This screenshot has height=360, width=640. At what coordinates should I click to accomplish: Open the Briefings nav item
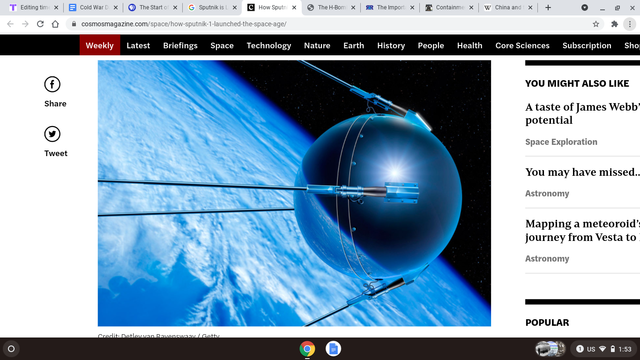[x=180, y=45]
